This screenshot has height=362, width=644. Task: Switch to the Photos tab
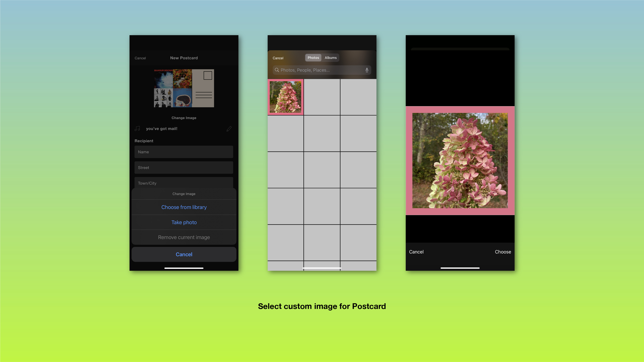click(313, 58)
